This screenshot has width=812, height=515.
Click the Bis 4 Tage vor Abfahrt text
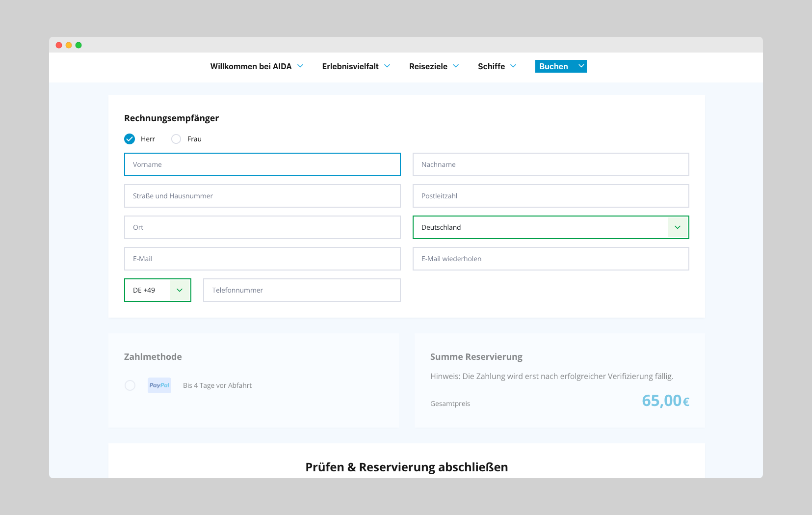pos(217,385)
